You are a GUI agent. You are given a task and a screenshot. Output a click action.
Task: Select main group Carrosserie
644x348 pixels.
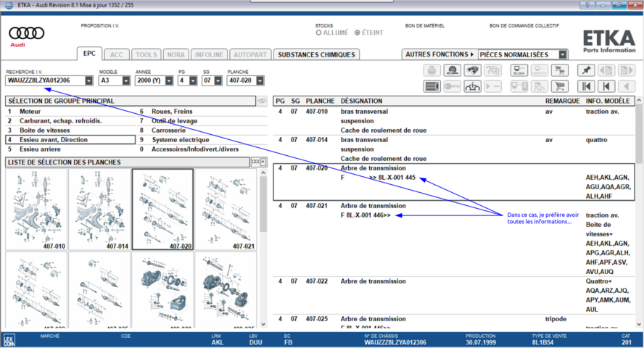(x=202, y=130)
